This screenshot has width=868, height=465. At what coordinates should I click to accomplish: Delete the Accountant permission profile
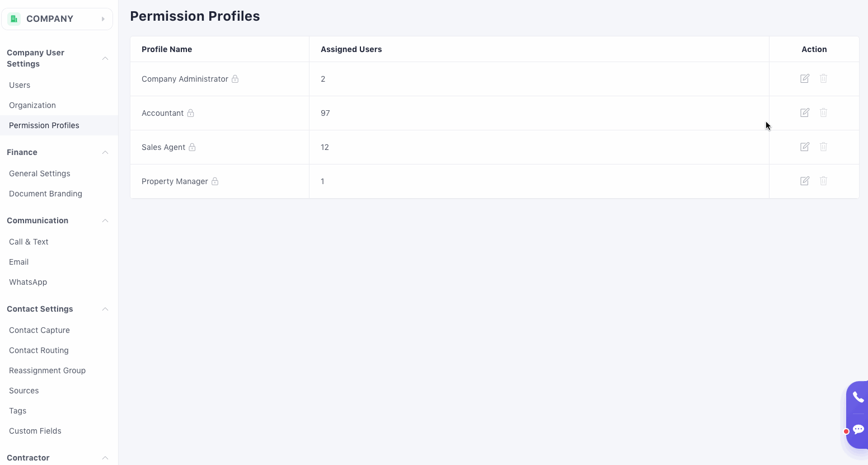click(823, 113)
